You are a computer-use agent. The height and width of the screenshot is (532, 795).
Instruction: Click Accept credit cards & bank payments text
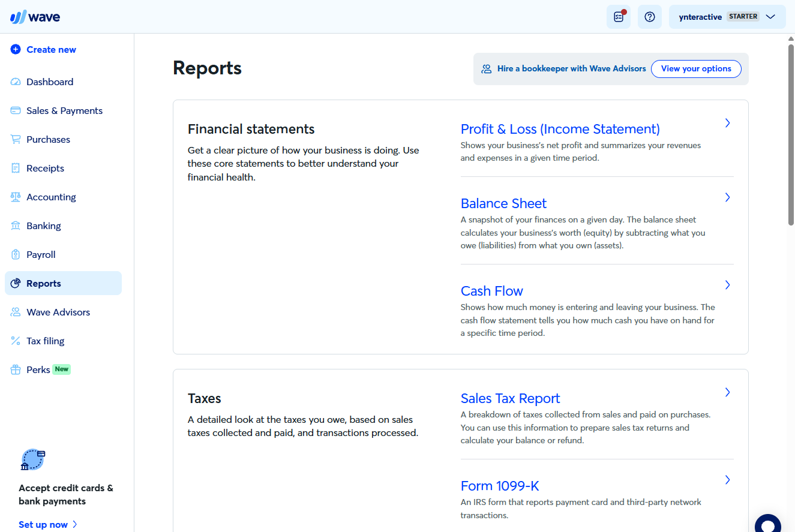tap(66, 495)
